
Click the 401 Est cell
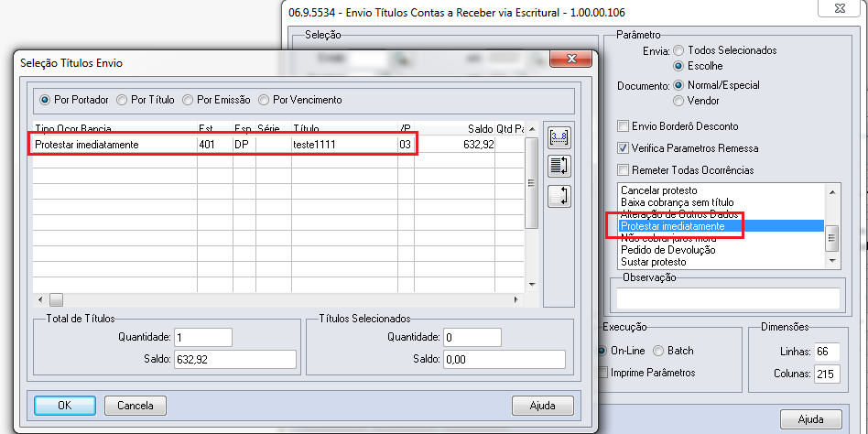[x=215, y=145]
